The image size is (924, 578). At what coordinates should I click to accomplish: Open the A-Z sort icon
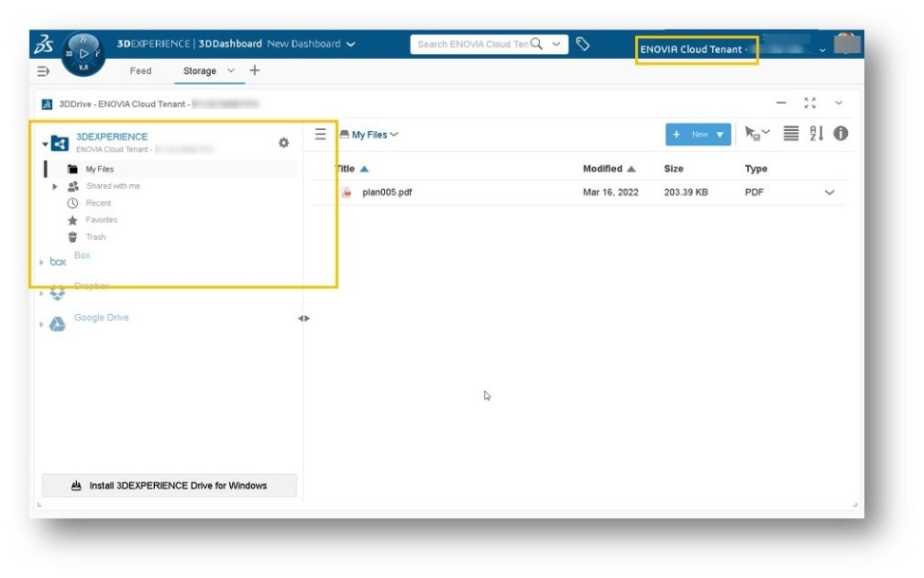pos(816,133)
